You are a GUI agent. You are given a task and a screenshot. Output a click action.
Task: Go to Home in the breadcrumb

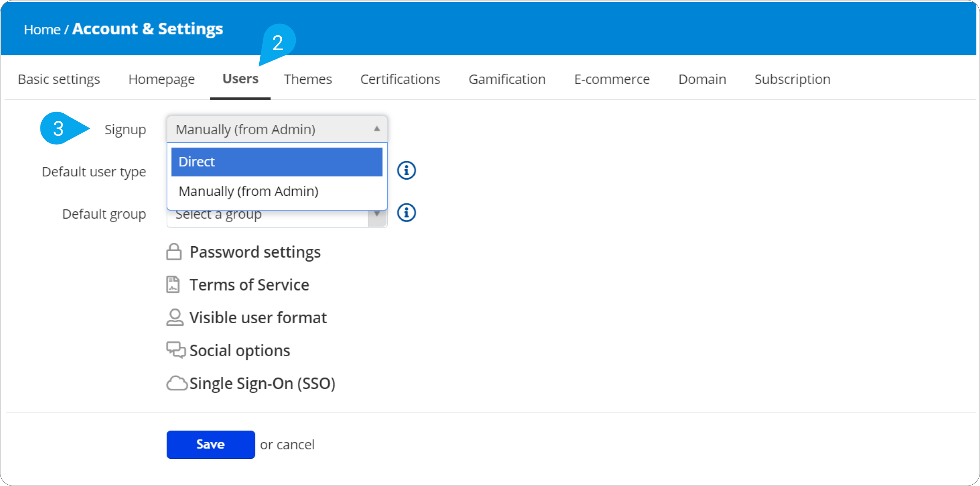coord(42,29)
